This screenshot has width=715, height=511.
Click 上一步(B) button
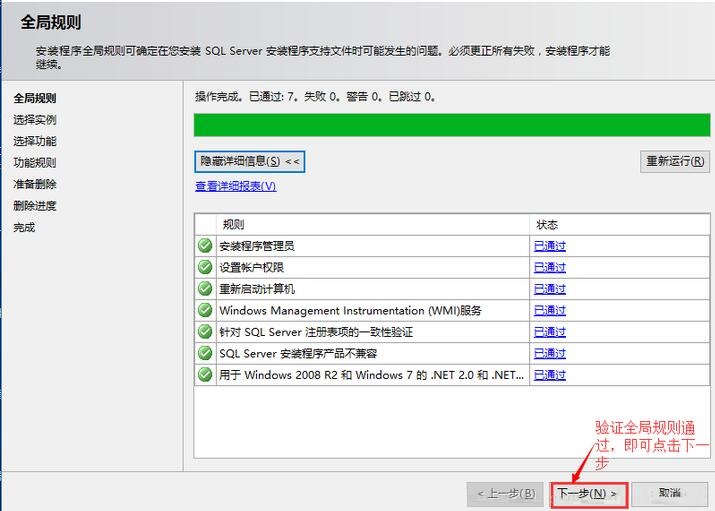pyautogui.click(x=505, y=494)
